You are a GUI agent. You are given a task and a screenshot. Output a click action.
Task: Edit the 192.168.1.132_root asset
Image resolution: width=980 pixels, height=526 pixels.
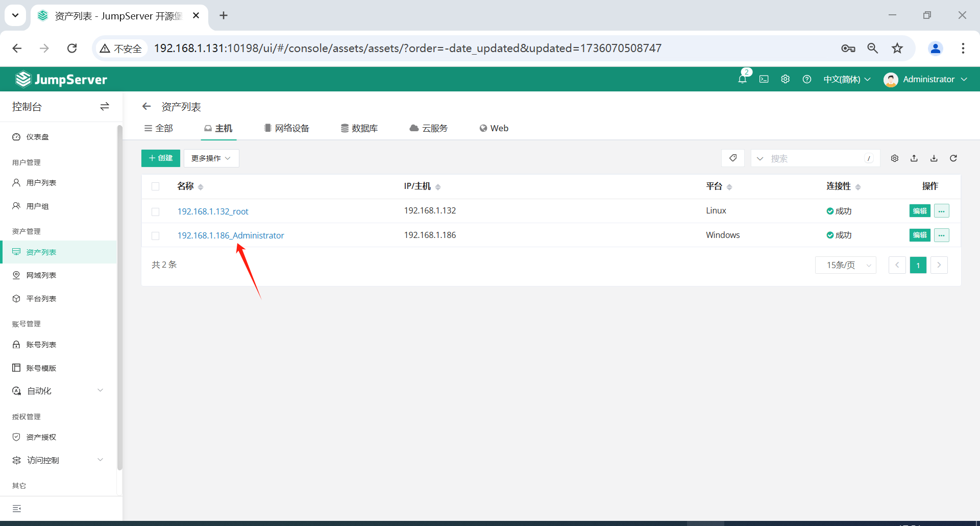tap(920, 211)
